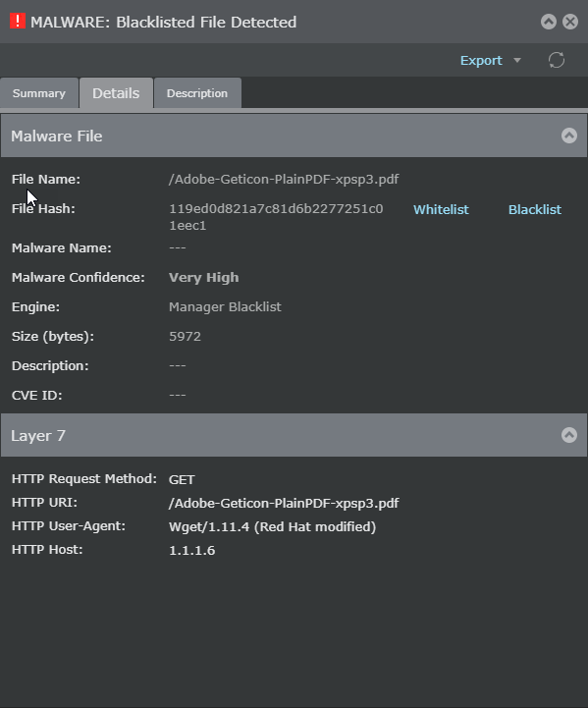The image size is (588, 708).
Task: Click the Malware File section header
Action: [294, 136]
